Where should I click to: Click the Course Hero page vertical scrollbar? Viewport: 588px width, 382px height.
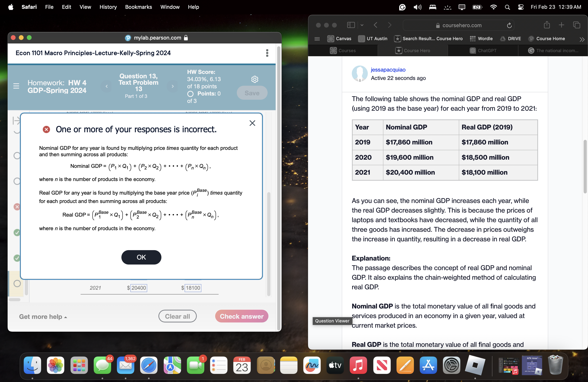[x=585, y=167]
